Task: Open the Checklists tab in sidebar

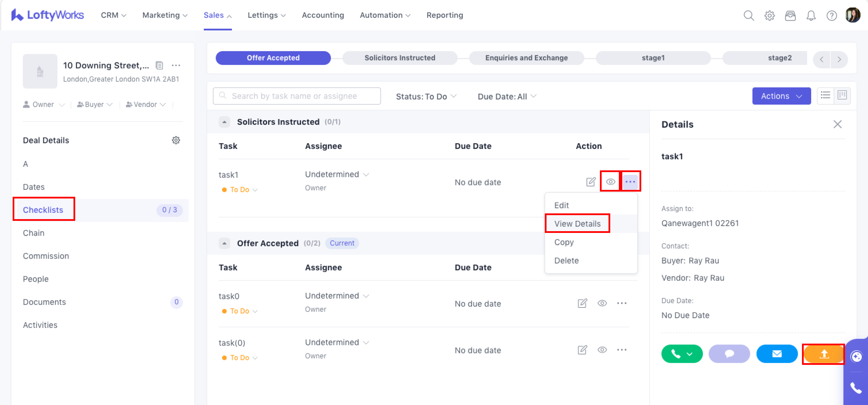Action: tap(43, 210)
